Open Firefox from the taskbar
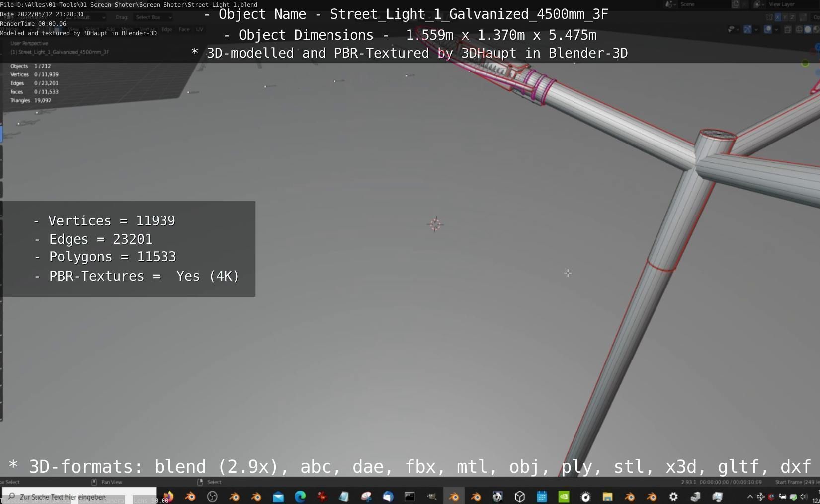820x504 pixels. [x=168, y=496]
